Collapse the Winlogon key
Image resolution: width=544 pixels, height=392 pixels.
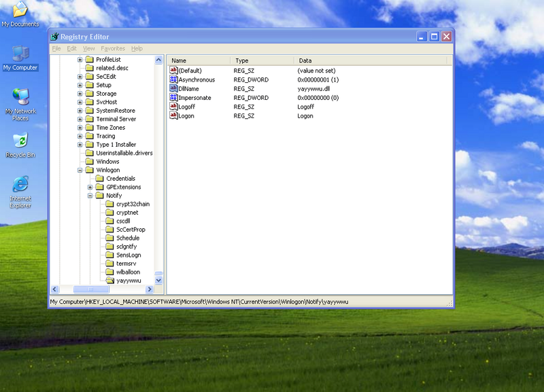(x=80, y=170)
